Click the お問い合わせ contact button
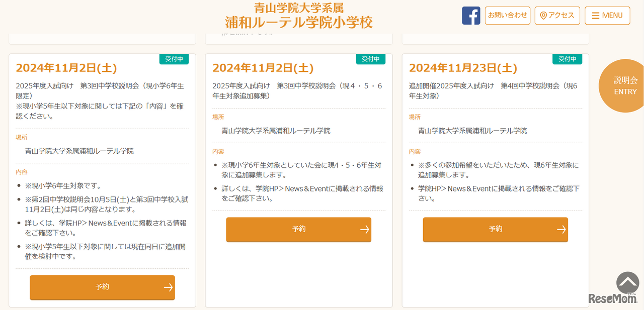 coord(508,16)
